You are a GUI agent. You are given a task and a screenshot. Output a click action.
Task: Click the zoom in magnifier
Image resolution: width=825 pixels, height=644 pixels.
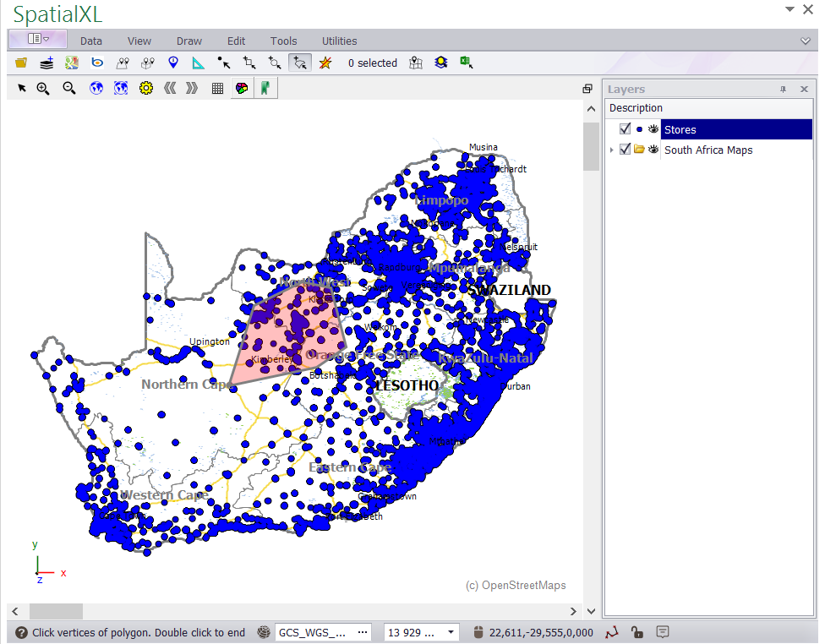pyautogui.click(x=43, y=88)
